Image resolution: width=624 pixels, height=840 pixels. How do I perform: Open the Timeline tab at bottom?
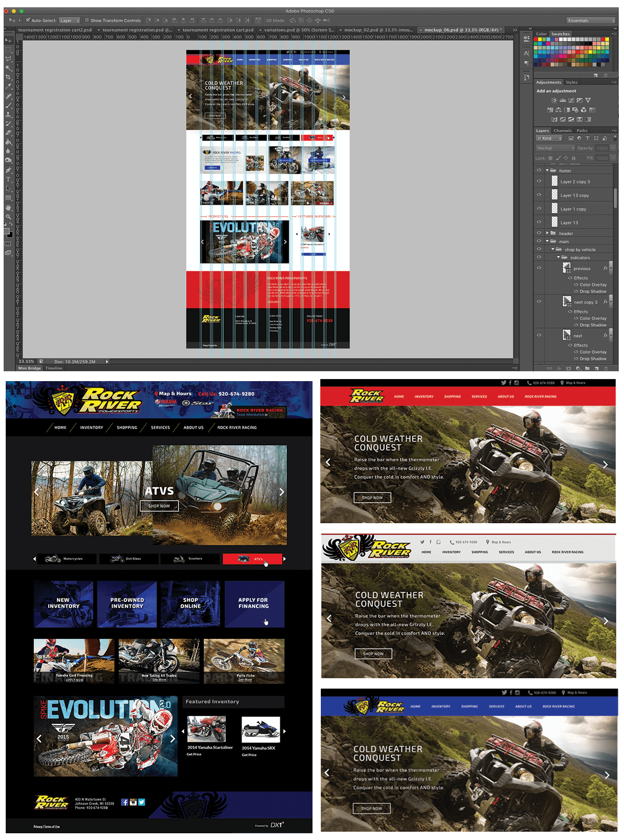click(x=53, y=368)
